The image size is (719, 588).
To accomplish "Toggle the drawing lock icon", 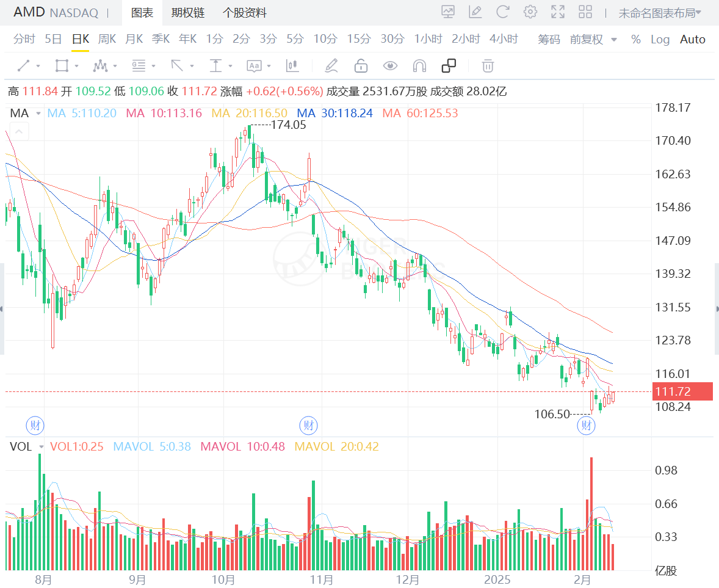I will [x=361, y=66].
